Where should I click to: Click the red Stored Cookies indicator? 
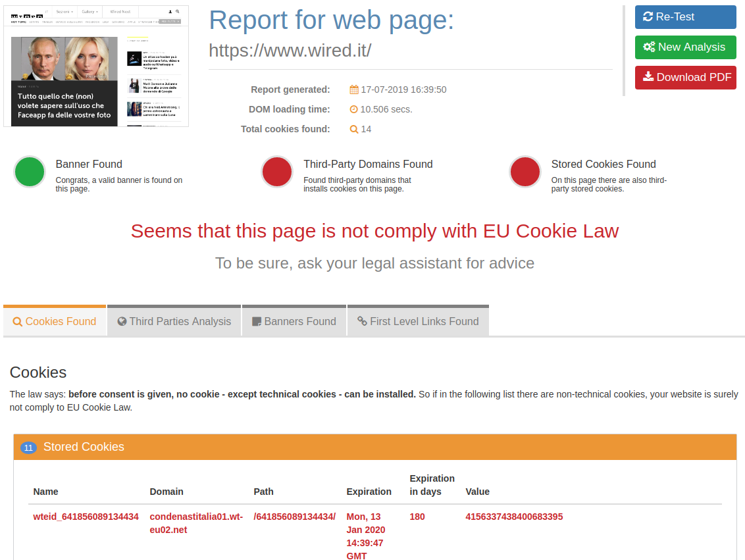point(525,172)
